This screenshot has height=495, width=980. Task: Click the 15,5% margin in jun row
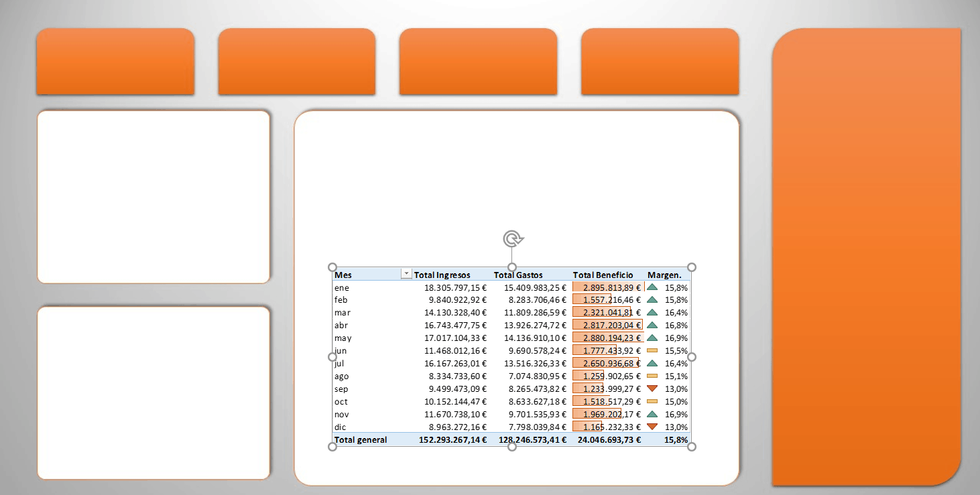coord(676,350)
